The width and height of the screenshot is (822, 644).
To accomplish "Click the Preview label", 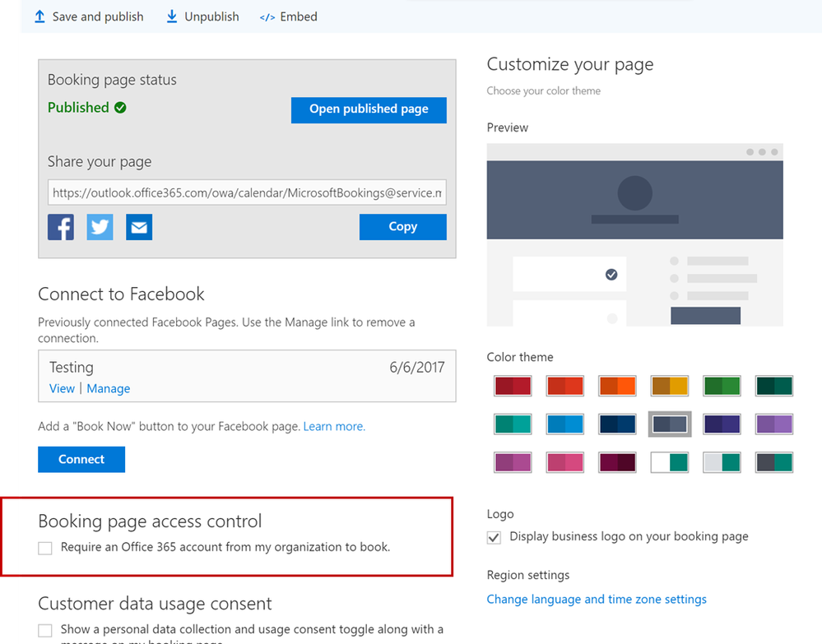I will point(508,127).
